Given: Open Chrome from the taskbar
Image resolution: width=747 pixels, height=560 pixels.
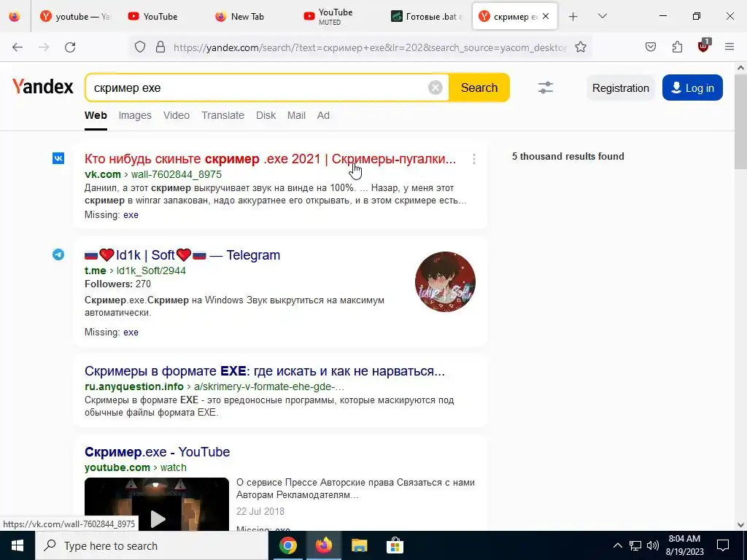Looking at the screenshot, I should click(287, 545).
